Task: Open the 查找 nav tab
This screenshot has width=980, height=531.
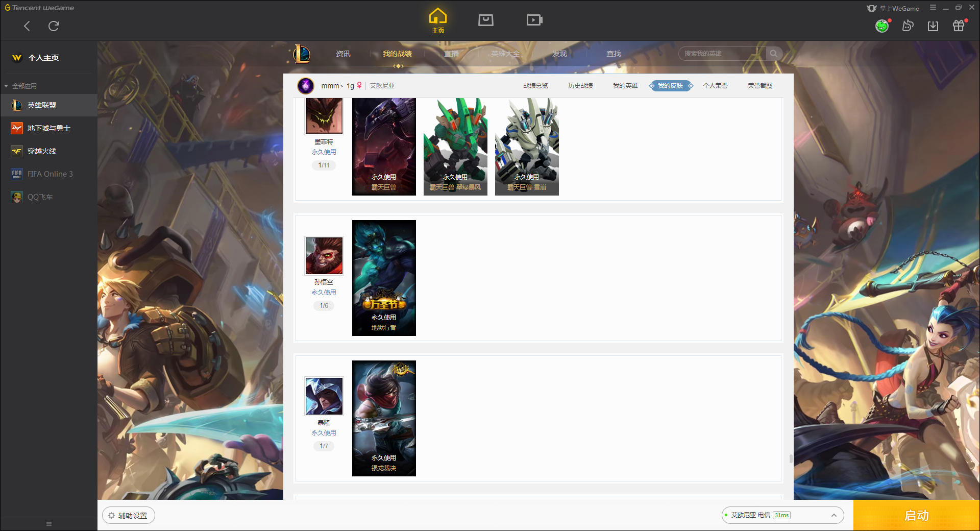Action: [614, 54]
